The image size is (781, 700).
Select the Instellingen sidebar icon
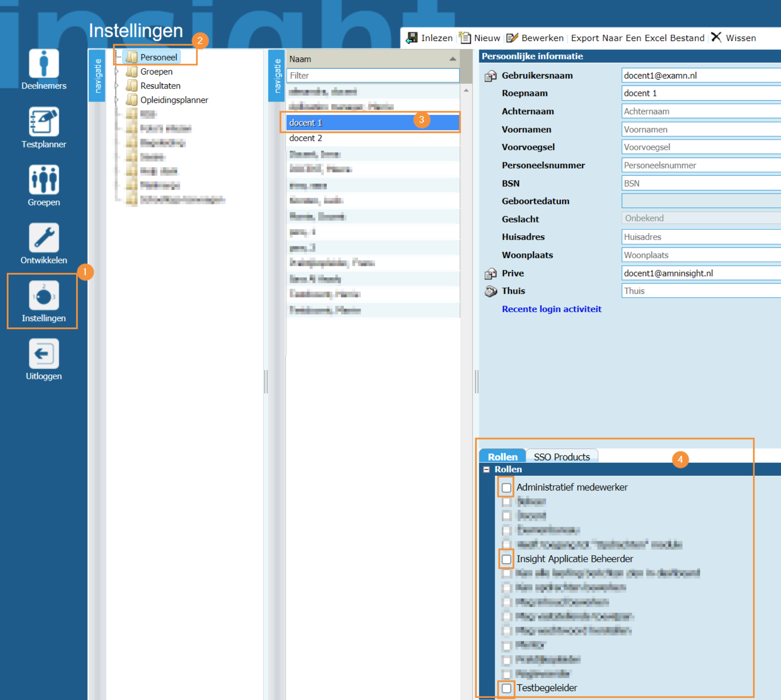[44, 296]
